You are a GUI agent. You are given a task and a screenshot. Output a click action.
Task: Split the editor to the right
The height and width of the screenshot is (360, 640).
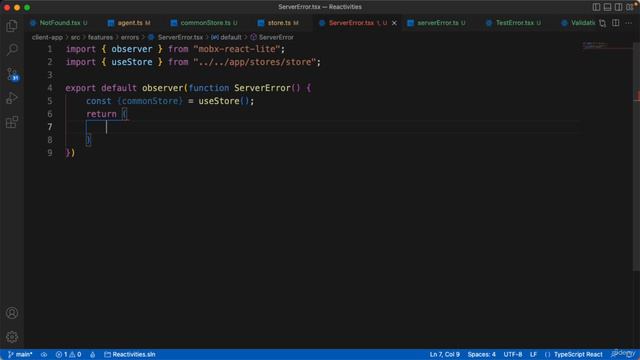616,23
